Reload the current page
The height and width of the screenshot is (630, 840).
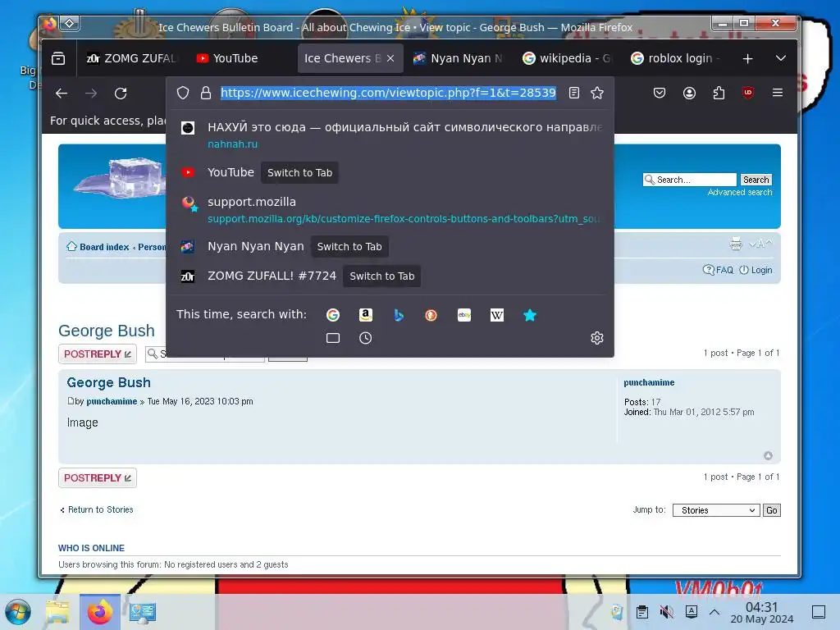pyautogui.click(x=121, y=94)
